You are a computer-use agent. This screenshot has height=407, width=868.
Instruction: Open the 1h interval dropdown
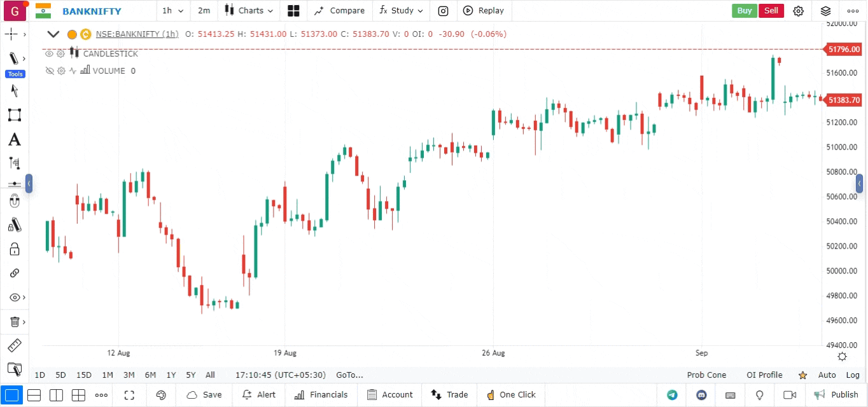point(172,11)
